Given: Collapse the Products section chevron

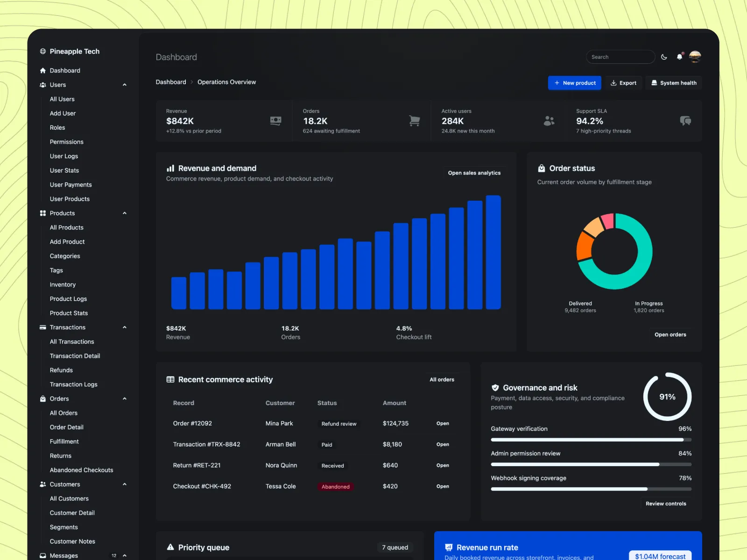Looking at the screenshot, I should 125,213.
